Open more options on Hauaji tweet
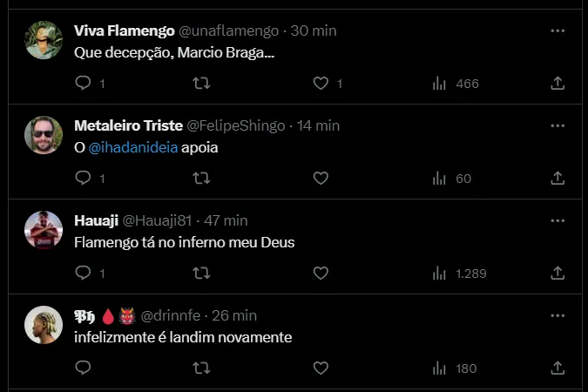Screen dimensions: 588x392 (x=558, y=220)
